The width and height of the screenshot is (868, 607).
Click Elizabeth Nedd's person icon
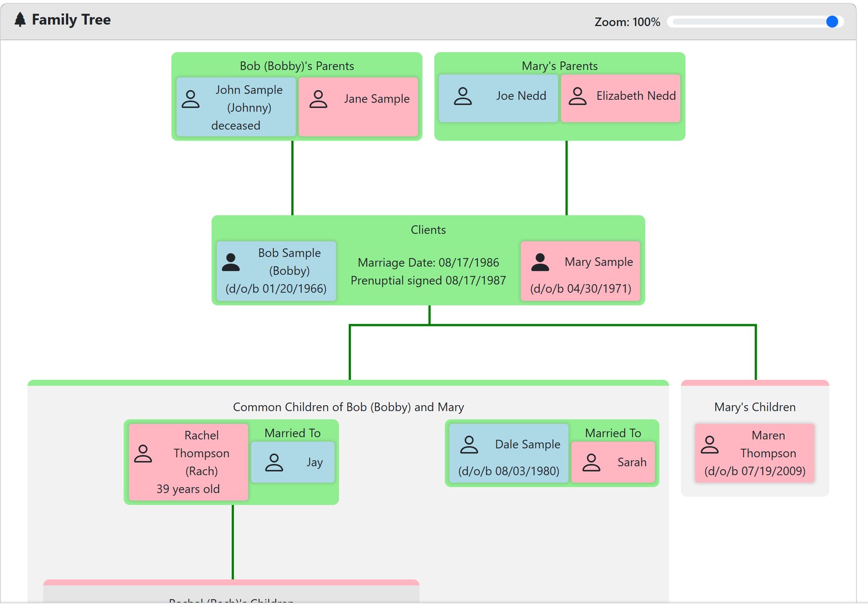point(578,96)
